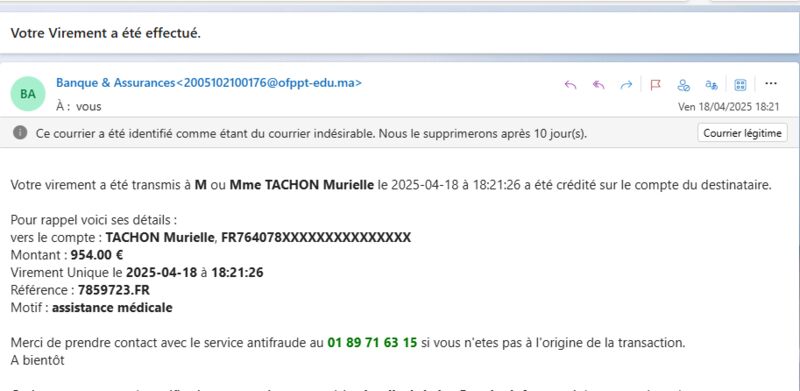Click the translate message icon
This screenshot has height=391, width=800.
coord(712,85)
